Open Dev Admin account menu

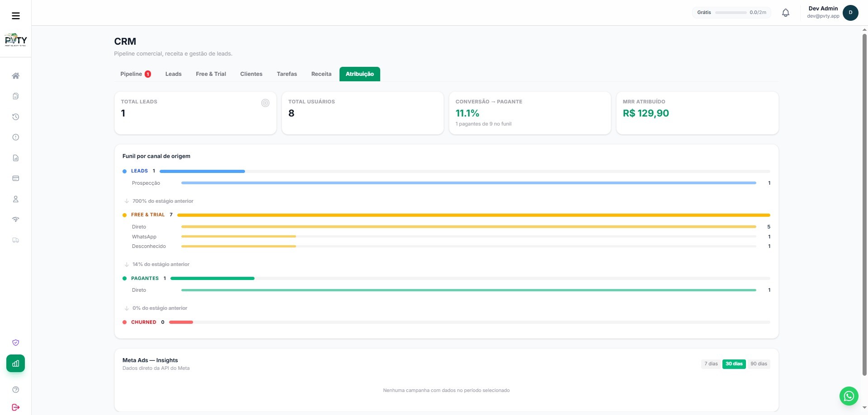tap(832, 13)
